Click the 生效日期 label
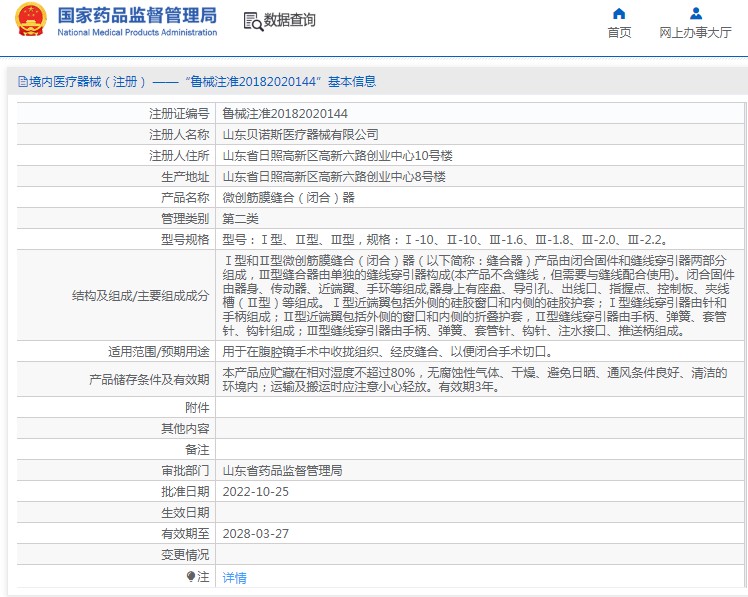 coord(186,513)
